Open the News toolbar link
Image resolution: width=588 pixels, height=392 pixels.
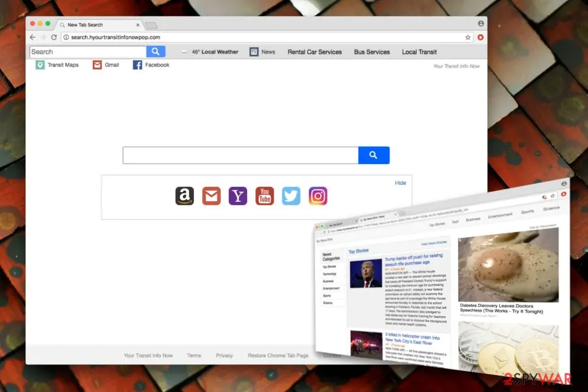[x=262, y=52]
